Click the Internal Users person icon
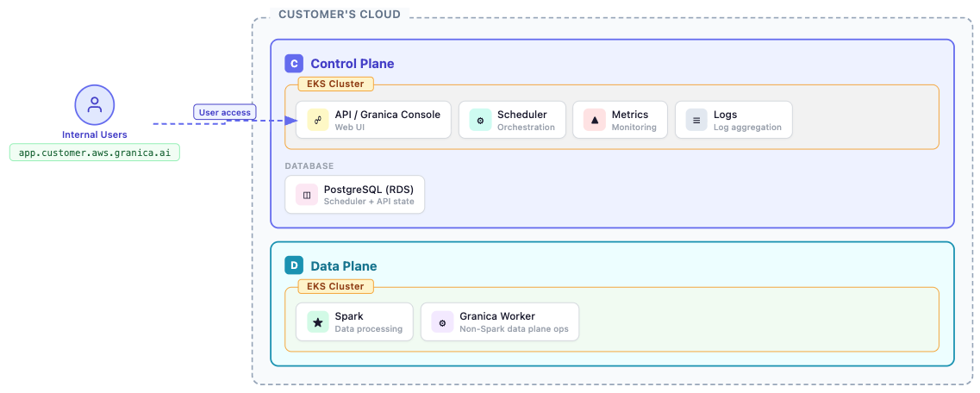 94,104
